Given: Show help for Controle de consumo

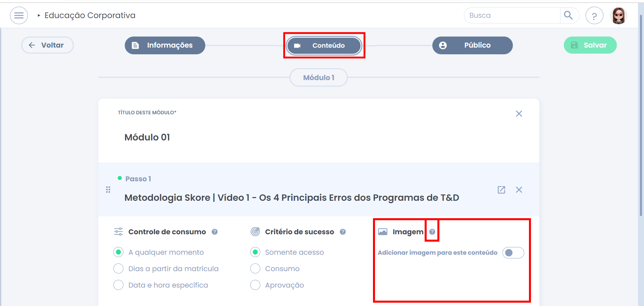Looking at the screenshot, I should (x=215, y=232).
